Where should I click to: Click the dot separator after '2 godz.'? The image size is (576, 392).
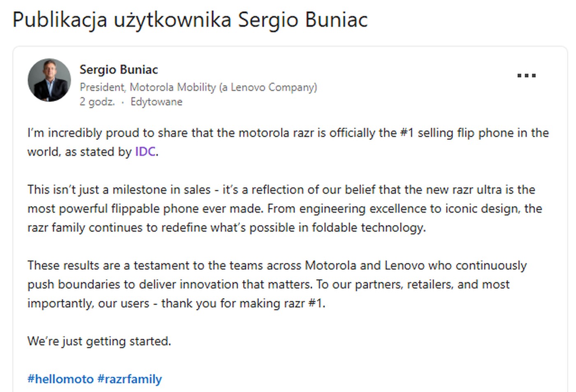click(123, 102)
